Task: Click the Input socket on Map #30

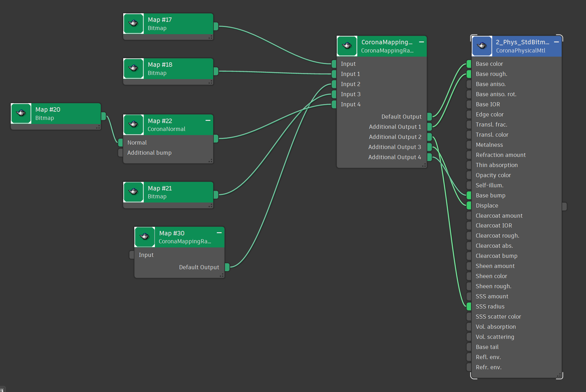Action: click(x=132, y=255)
